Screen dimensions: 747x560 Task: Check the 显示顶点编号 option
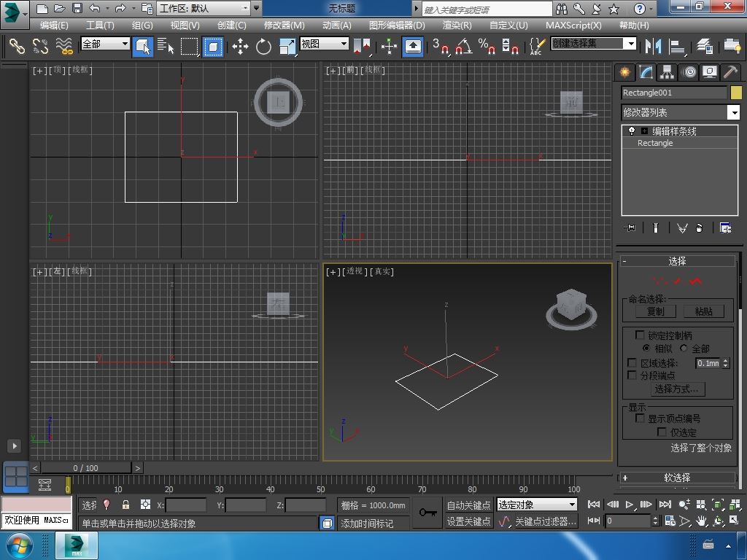click(640, 419)
